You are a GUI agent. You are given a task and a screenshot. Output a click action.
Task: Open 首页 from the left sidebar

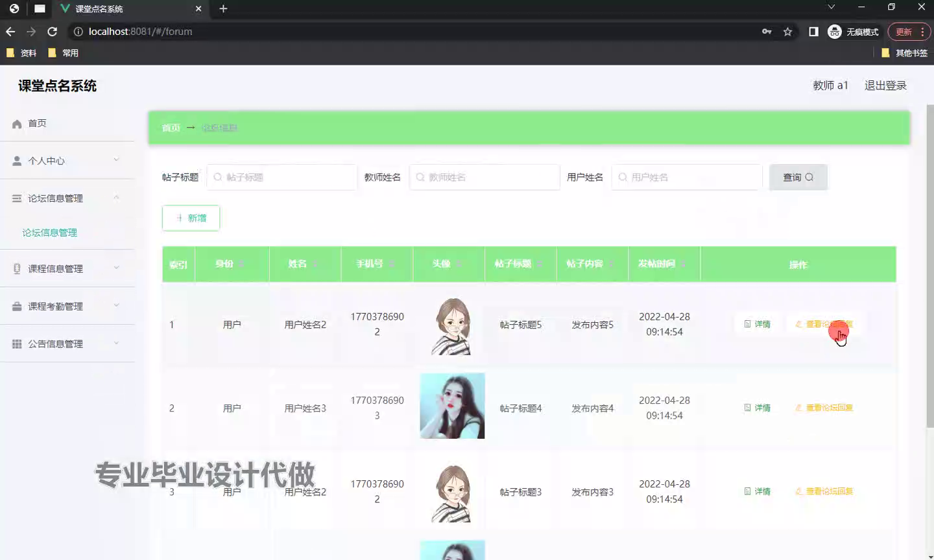67,123
